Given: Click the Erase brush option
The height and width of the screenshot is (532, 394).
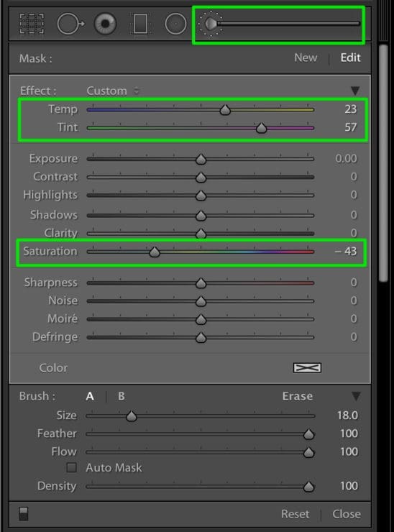Looking at the screenshot, I should (298, 396).
